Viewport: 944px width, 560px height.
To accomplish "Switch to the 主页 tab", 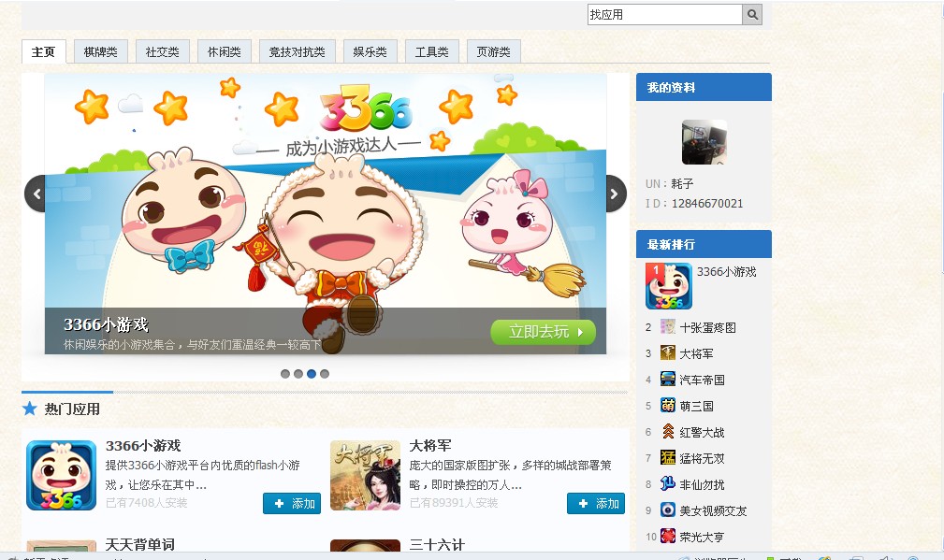I will (43, 51).
